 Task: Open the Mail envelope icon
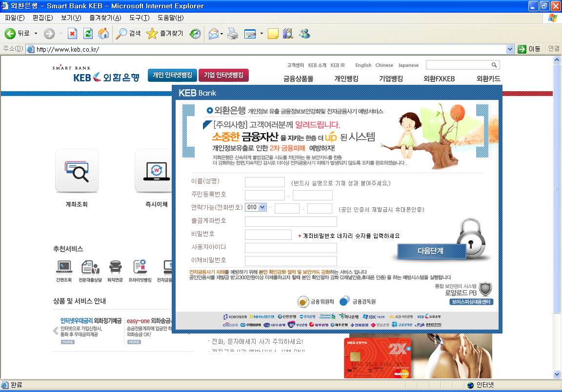pos(214,34)
